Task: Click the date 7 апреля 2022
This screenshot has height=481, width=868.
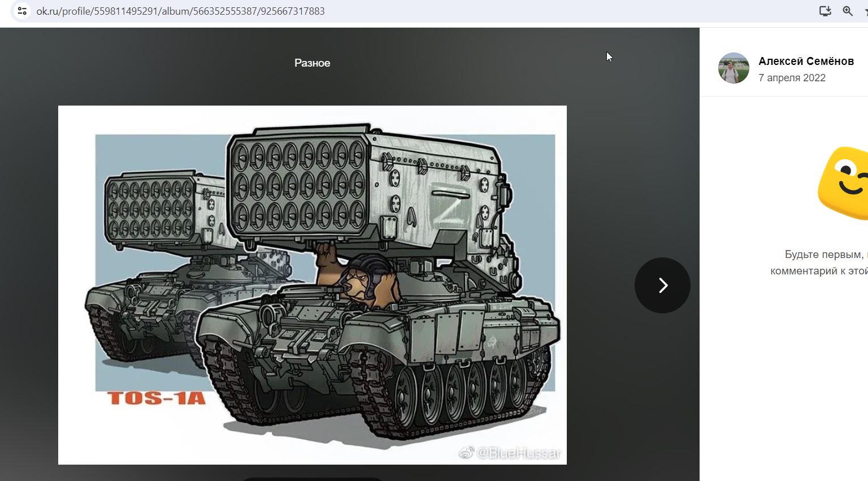Action: (x=792, y=78)
